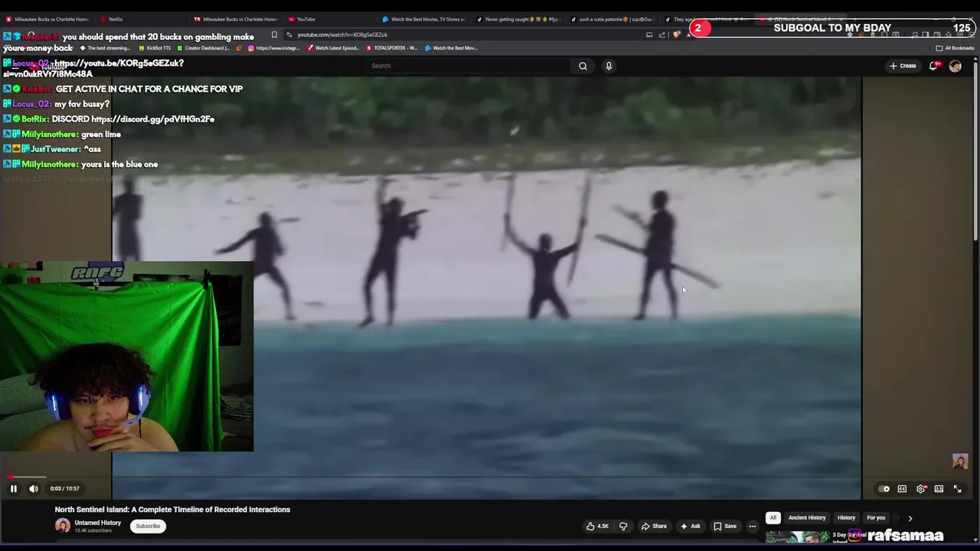
Task: Open the Discord link in BotRix chat message
Action: point(152,119)
